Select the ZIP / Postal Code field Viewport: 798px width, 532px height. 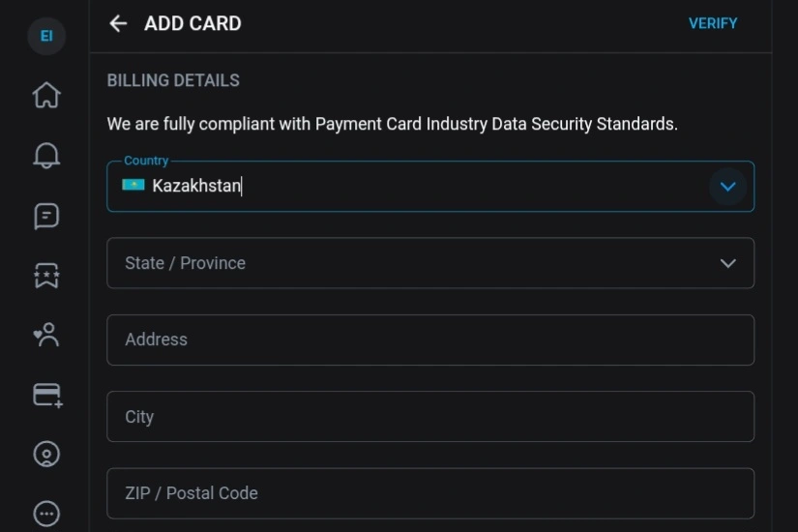(429, 493)
